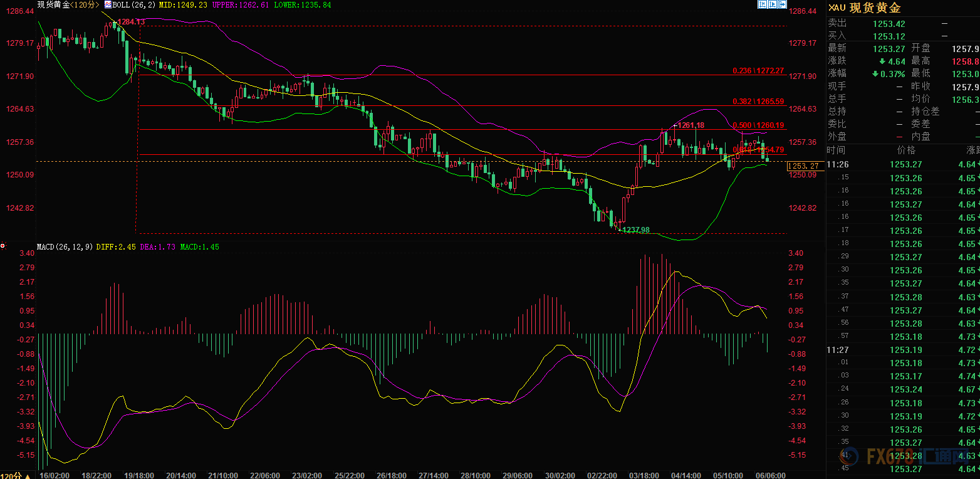Click the red dot marker beside MACD panel

3,246
